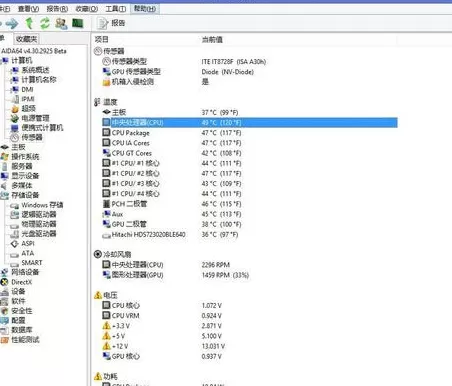Click the green up arrow toolbar icon
Screen dimensions: 452x386
click(x=29, y=23)
